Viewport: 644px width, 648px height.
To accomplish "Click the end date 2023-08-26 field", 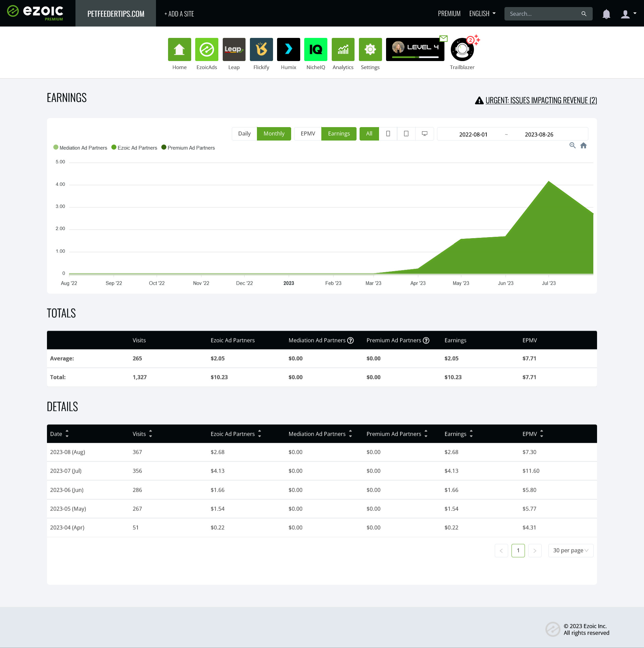I will [539, 134].
